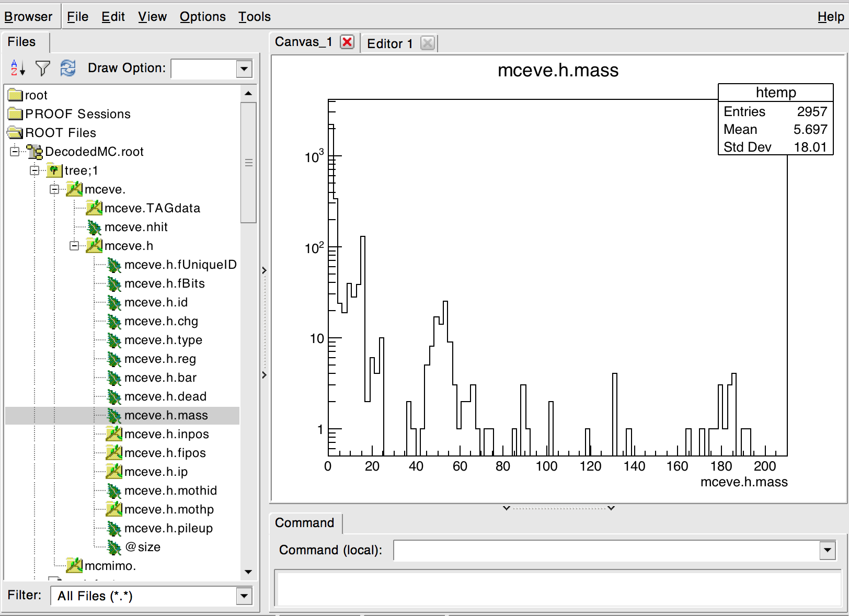Click the refresh browser icon

click(x=68, y=68)
